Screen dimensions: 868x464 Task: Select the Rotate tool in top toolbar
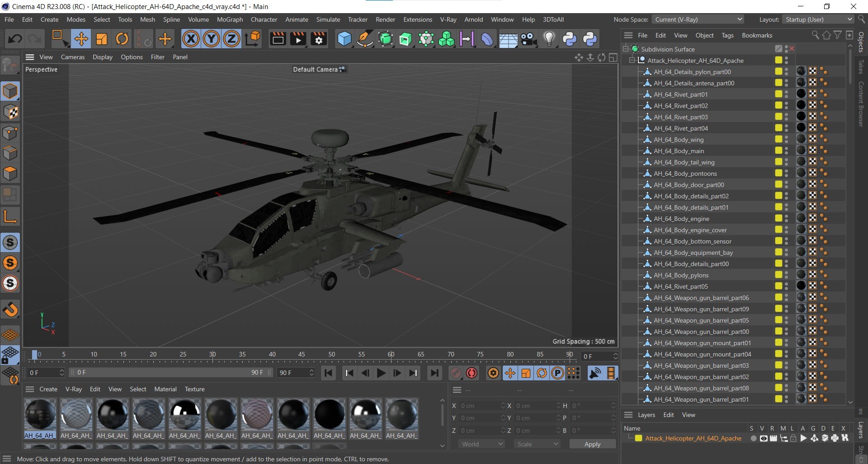coord(122,39)
